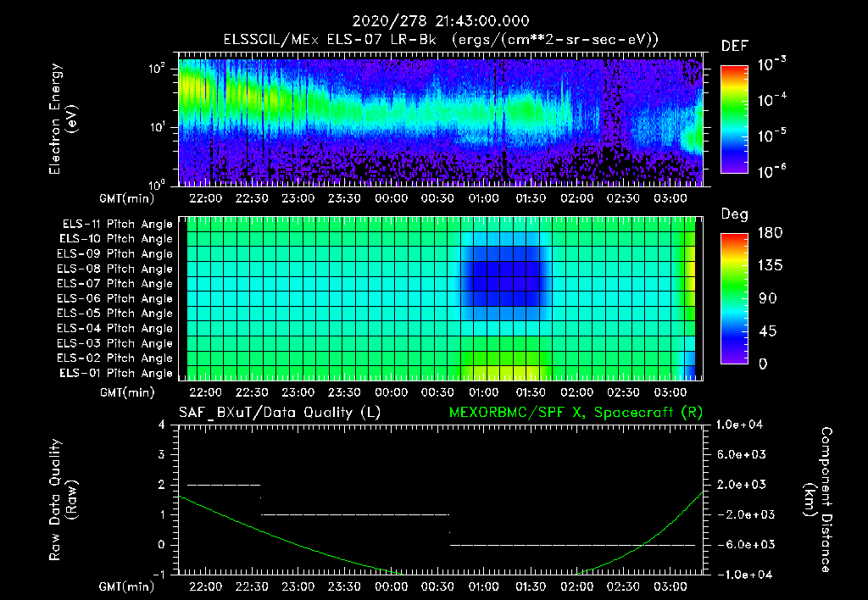This screenshot has height=600, width=868.
Task: Click the Electron Energy (eV) axis label
Action: tap(63, 119)
